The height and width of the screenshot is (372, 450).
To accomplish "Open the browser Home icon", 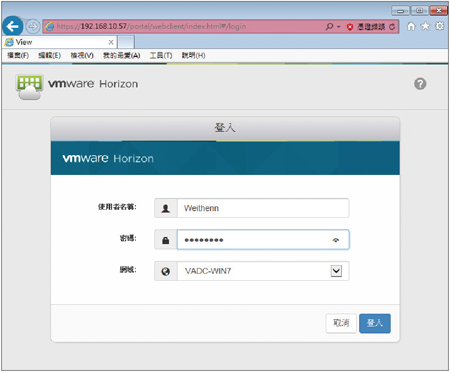I will pyautogui.click(x=411, y=26).
